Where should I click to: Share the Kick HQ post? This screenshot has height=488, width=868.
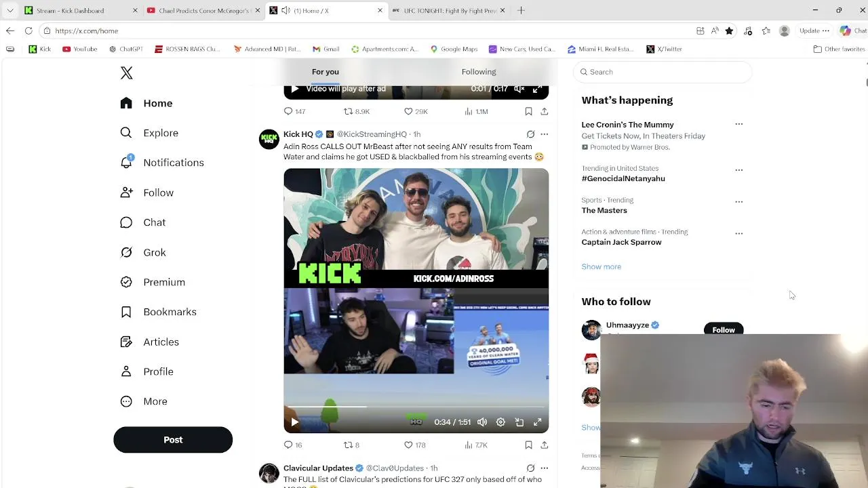click(x=544, y=445)
